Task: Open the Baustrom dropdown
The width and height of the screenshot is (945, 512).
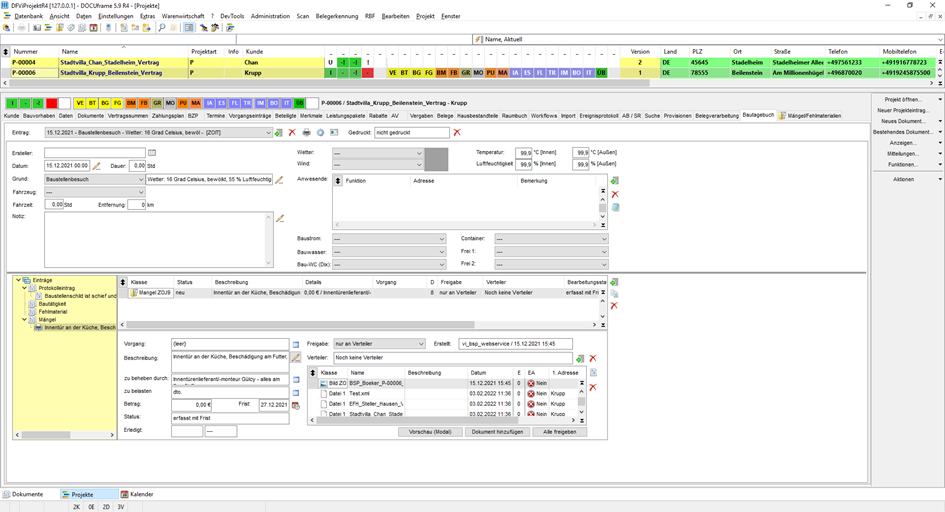Action: (442, 239)
